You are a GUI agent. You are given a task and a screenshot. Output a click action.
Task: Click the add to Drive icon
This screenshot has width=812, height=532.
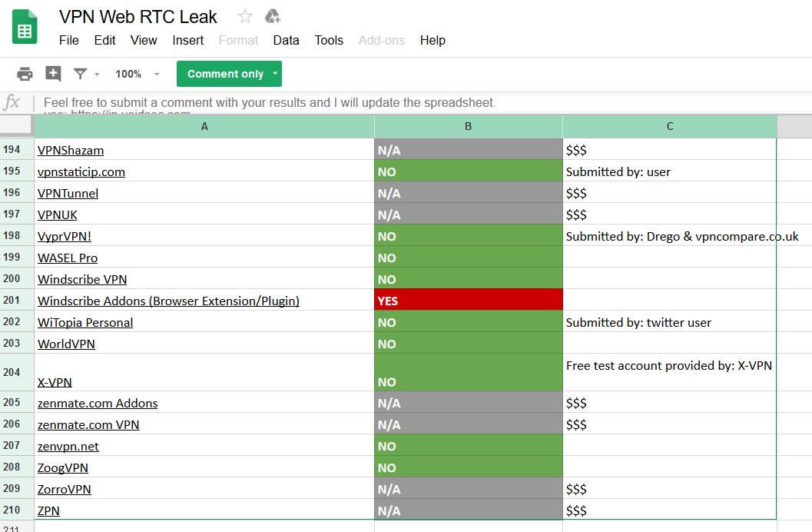click(273, 17)
